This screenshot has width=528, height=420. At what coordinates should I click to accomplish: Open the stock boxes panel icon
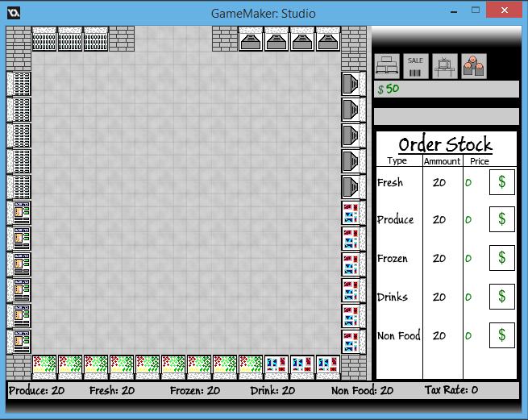[x=388, y=66]
